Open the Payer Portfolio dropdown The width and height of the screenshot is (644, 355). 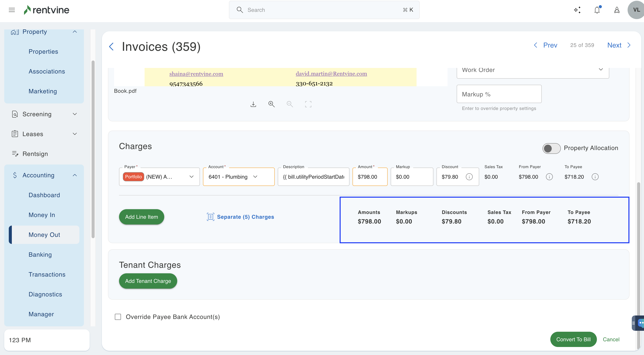[x=159, y=177]
